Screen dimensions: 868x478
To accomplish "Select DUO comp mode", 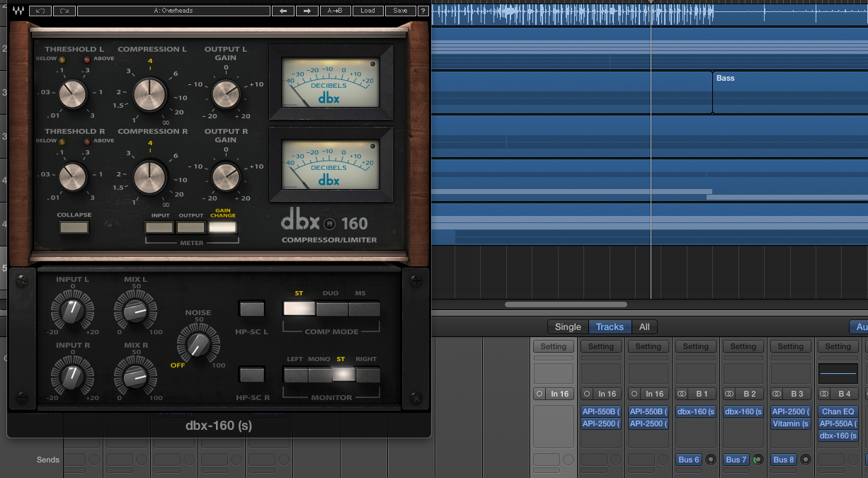I will (331, 309).
